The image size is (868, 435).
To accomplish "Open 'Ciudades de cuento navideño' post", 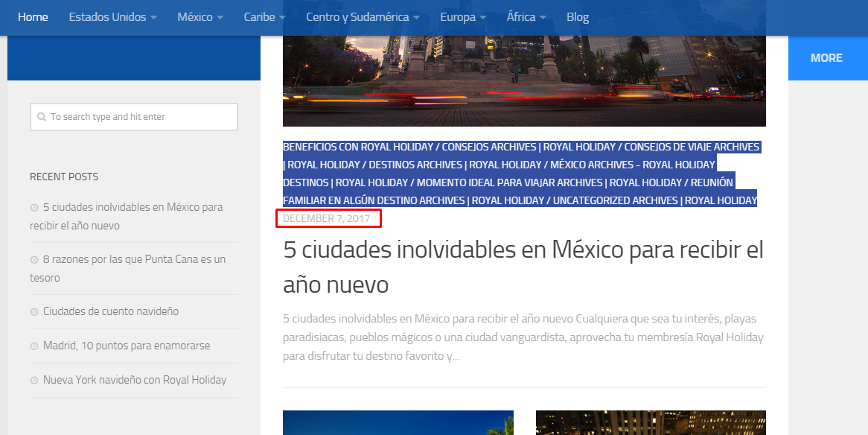I will pyautogui.click(x=111, y=311).
